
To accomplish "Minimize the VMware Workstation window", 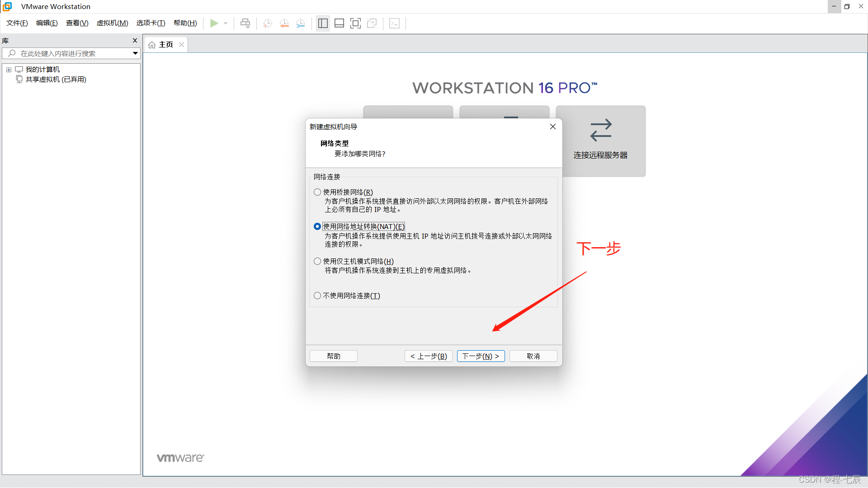I will [834, 6].
